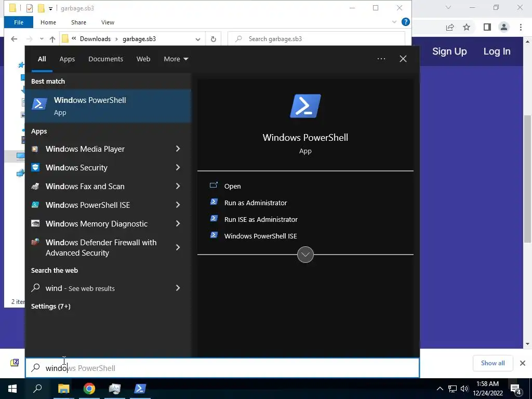
Task: Click Sign Up on the web page
Action: [449, 51]
